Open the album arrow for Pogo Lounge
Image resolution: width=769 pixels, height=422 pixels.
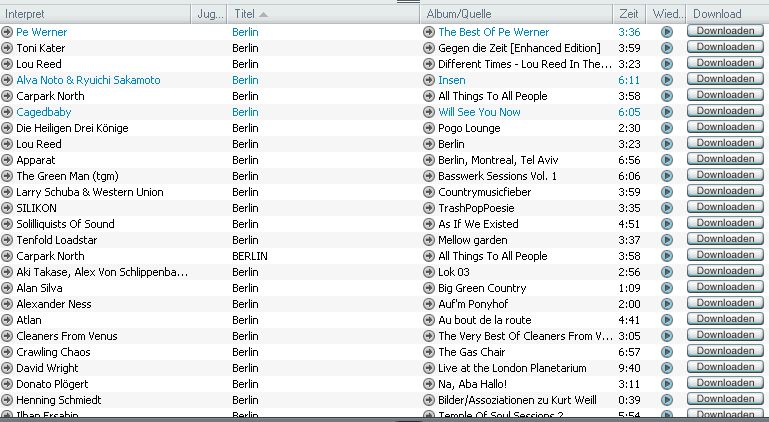coord(429,128)
